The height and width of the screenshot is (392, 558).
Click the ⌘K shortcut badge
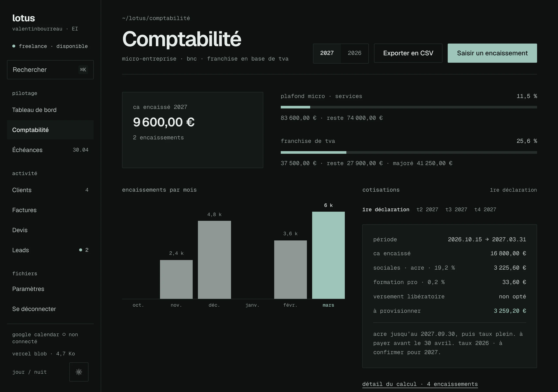coord(83,70)
